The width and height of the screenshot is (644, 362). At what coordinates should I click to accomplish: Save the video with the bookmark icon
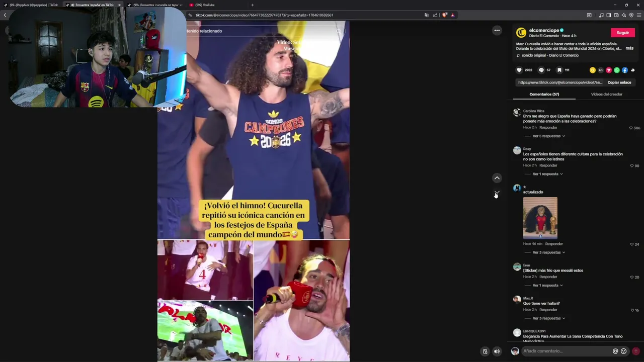[x=559, y=70]
